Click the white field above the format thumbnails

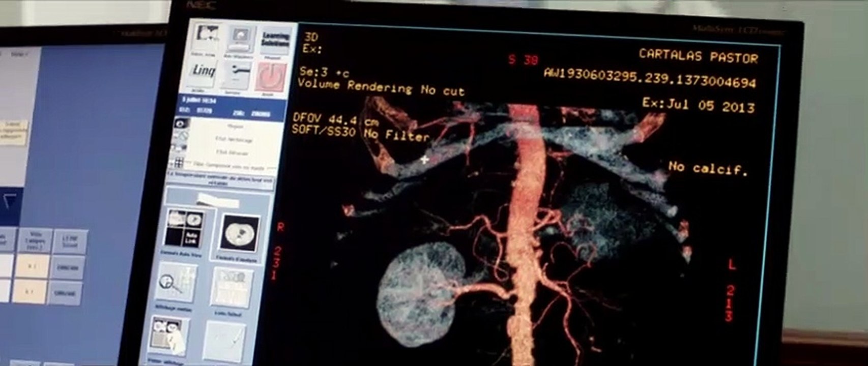(x=217, y=200)
